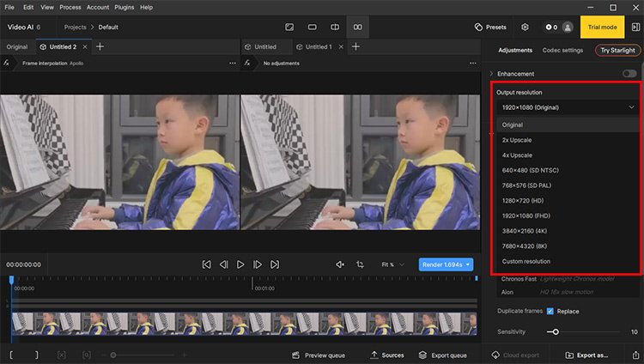The height and width of the screenshot is (364, 644).
Task: Toggle right side panel icon
Action: pyautogui.click(x=635, y=27)
